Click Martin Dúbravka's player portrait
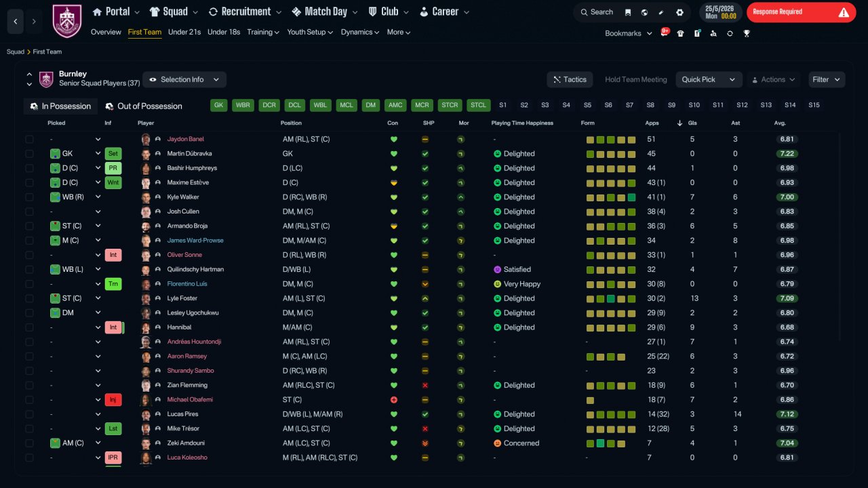The height and width of the screenshot is (488, 868). pos(146,154)
